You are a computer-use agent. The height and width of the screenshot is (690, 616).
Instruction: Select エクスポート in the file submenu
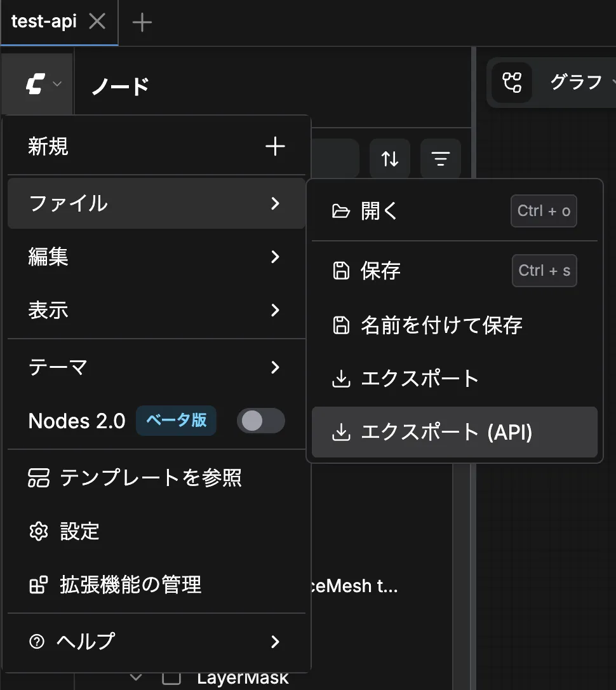[x=455, y=379]
